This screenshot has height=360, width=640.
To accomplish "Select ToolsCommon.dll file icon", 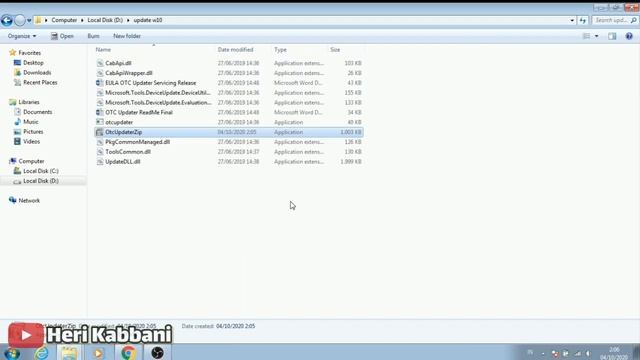I will 100,152.
